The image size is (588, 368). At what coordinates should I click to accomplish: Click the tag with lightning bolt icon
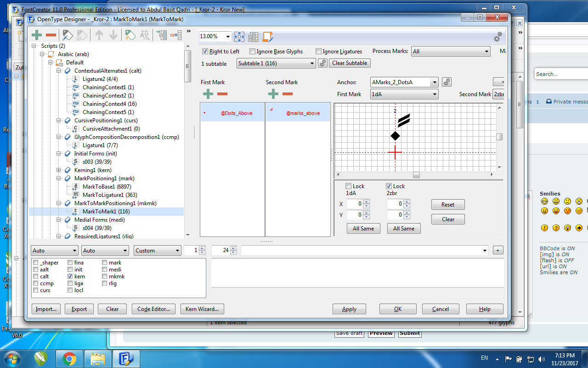tap(130, 35)
